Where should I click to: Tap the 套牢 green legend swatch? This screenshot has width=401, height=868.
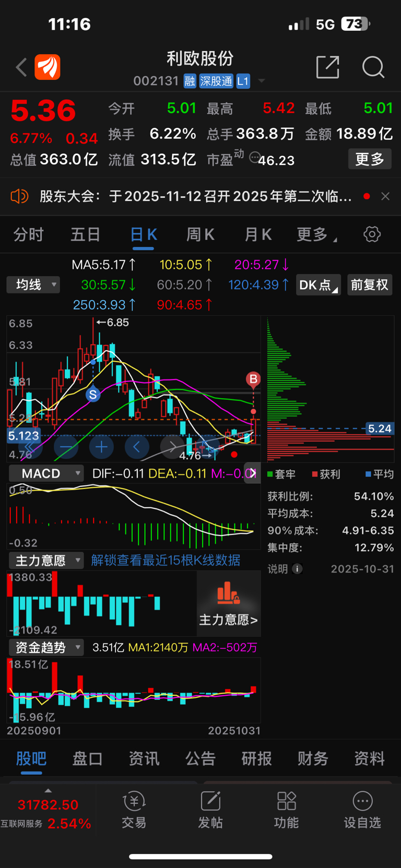pyautogui.click(x=270, y=474)
